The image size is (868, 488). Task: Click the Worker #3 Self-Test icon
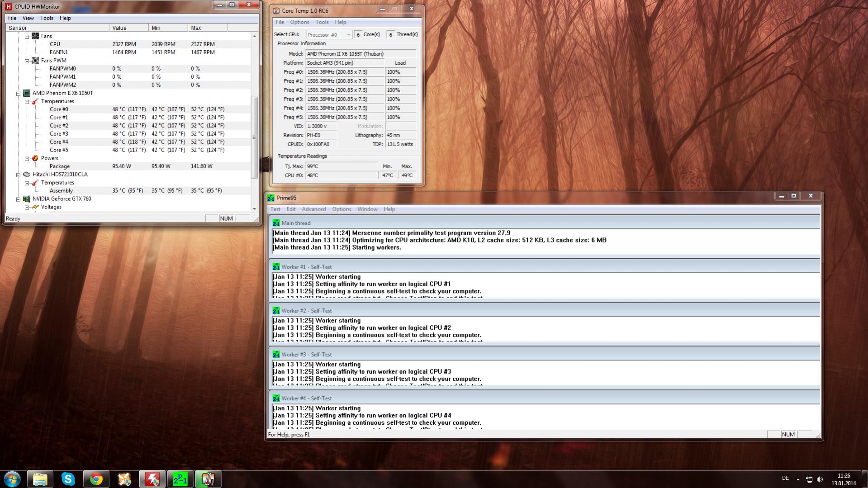click(276, 355)
